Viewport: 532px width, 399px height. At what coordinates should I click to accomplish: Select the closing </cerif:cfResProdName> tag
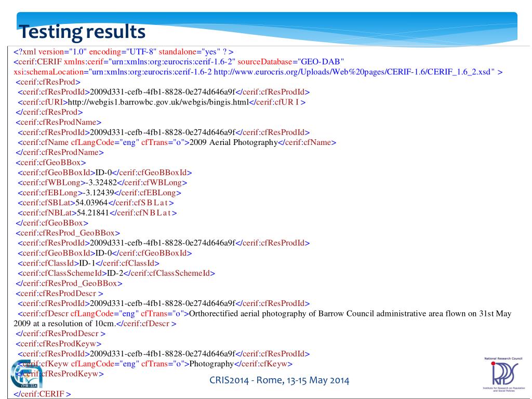(x=59, y=152)
